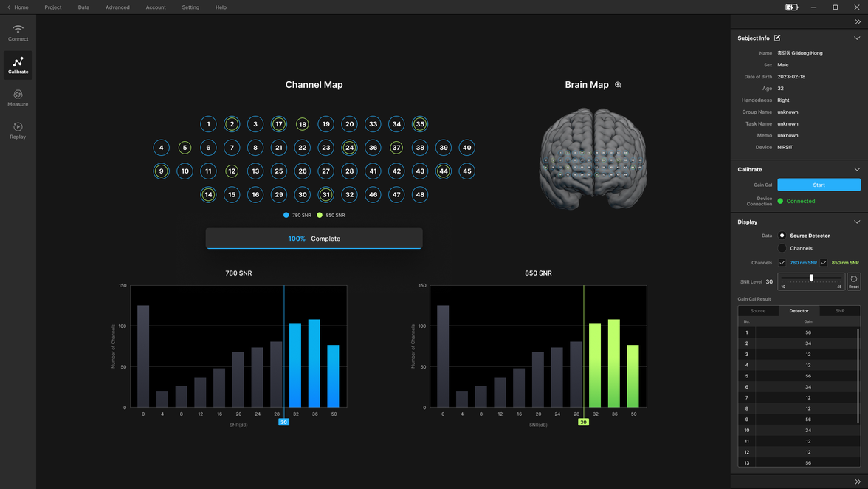
Task: Click the 3D brain model
Action: [593, 159]
